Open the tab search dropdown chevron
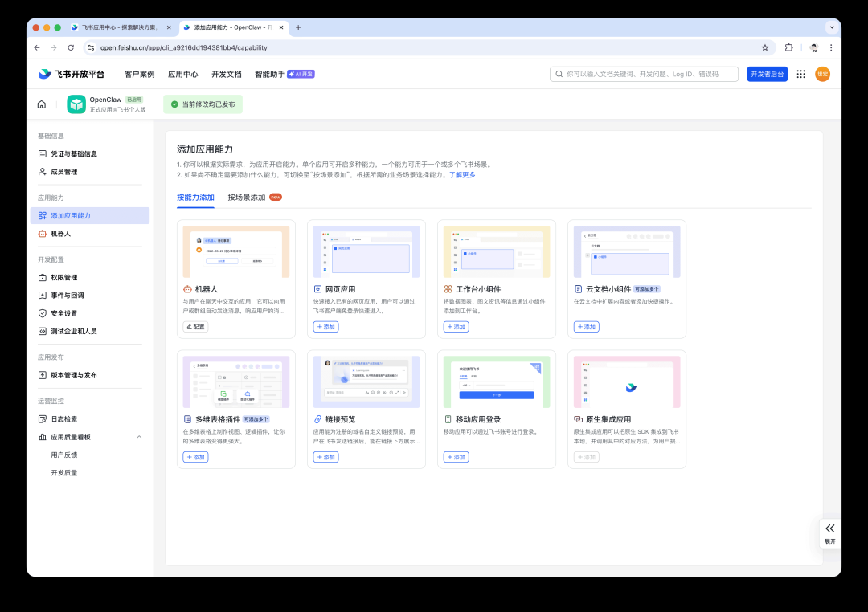Screen dimensions: 868x612 click(832, 27)
